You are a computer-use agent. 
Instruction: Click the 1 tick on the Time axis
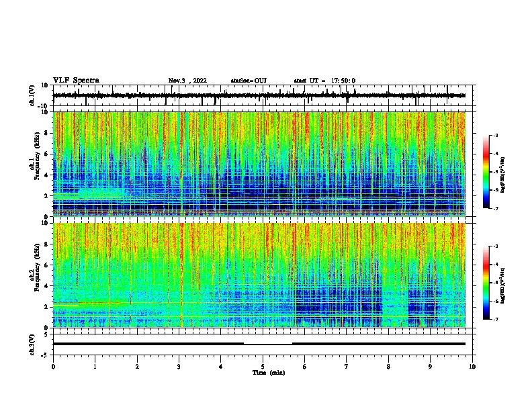tap(95, 367)
